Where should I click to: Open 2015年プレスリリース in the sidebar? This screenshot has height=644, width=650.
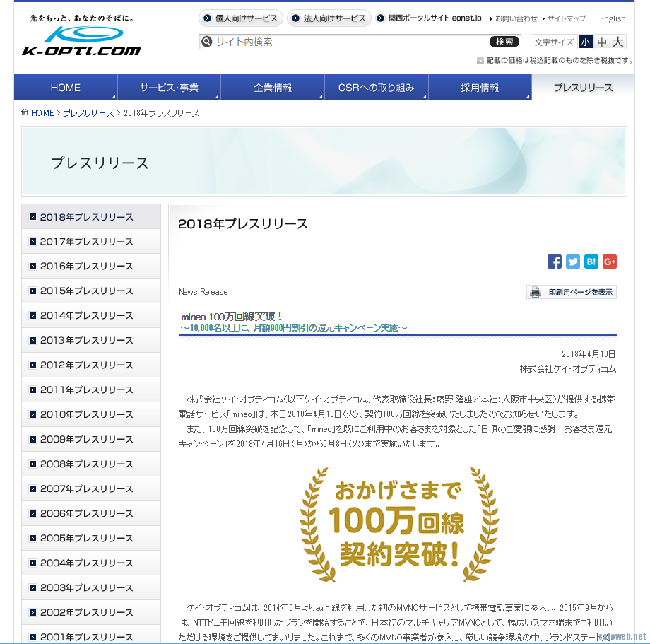point(91,291)
